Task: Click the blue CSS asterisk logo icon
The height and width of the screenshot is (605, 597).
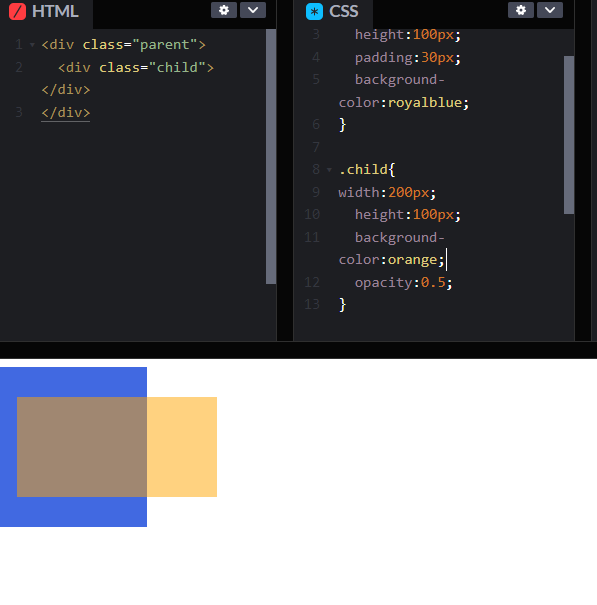Action: (x=314, y=11)
